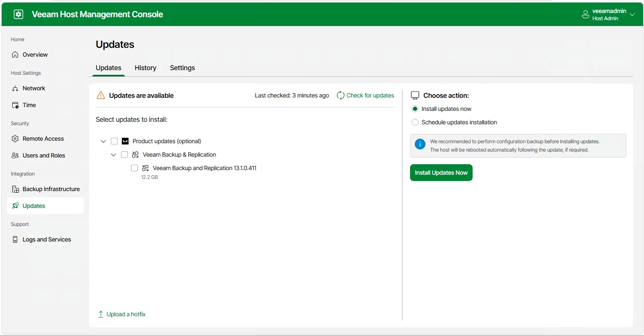Image resolution: width=644 pixels, height=336 pixels.
Task: Open the veeamadmin account dropdown arrow
Action: (632, 15)
